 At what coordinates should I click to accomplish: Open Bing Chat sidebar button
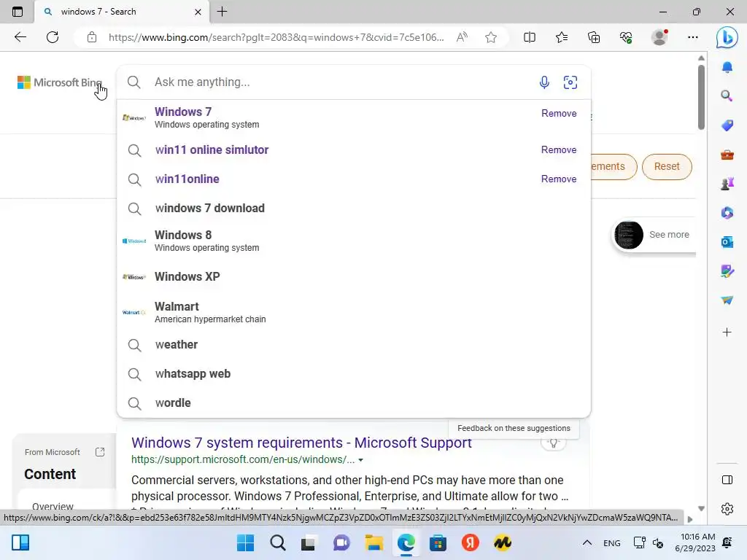[x=727, y=37]
